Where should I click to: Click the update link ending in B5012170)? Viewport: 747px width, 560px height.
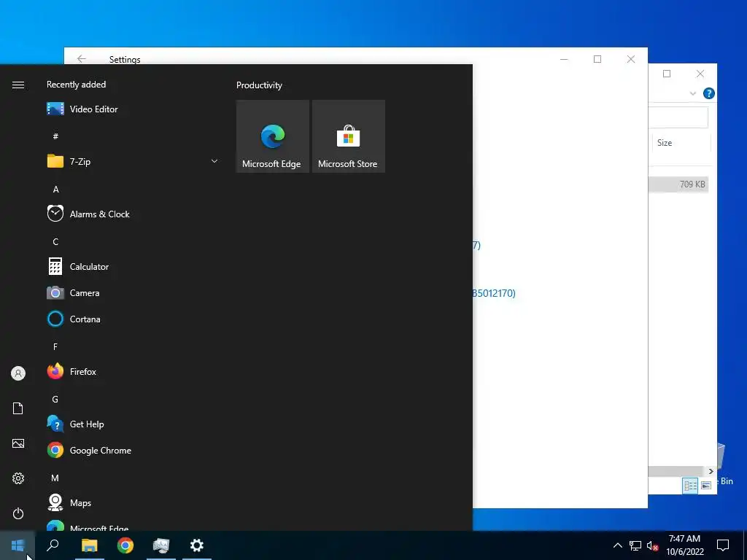click(494, 293)
